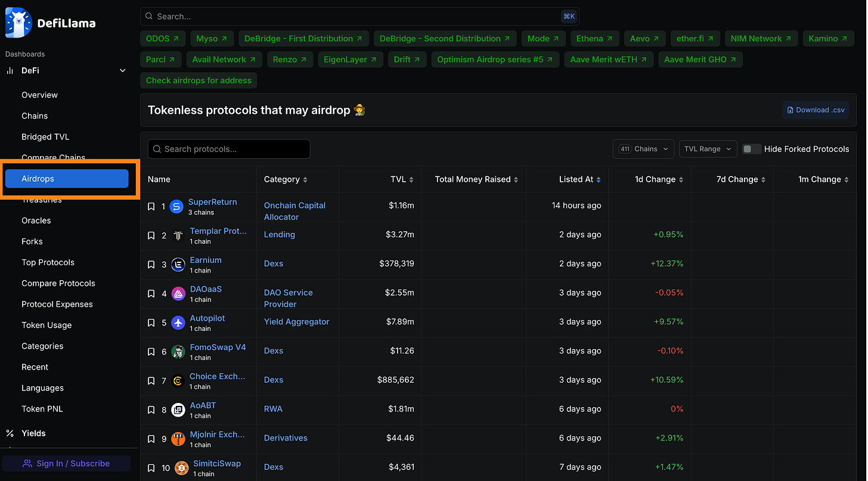Bookmark the DAOaaS row

click(151, 294)
